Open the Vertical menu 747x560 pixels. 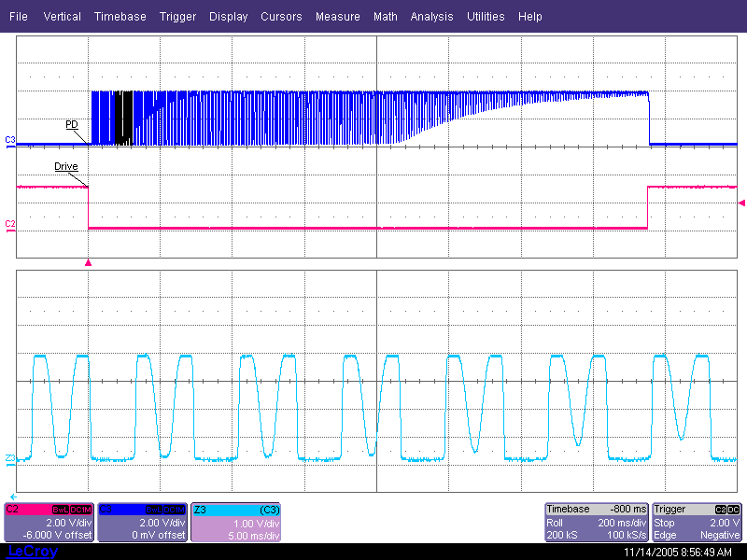pos(62,17)
